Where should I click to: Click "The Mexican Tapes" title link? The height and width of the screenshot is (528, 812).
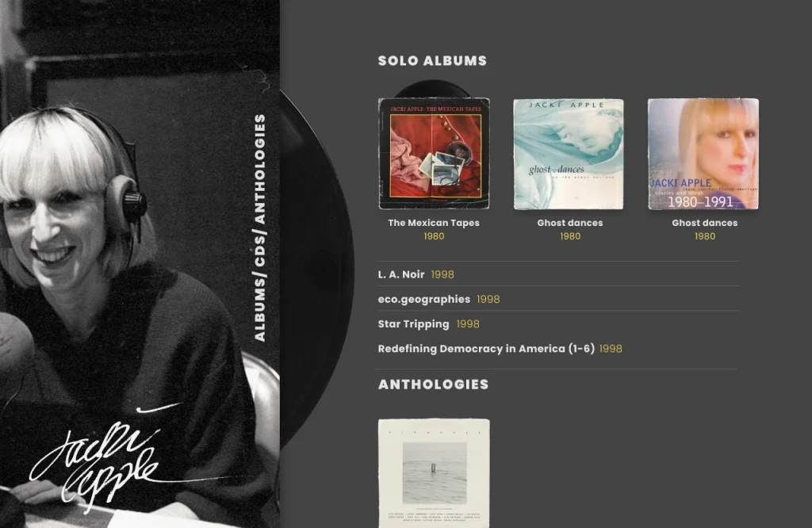(434, 223)
